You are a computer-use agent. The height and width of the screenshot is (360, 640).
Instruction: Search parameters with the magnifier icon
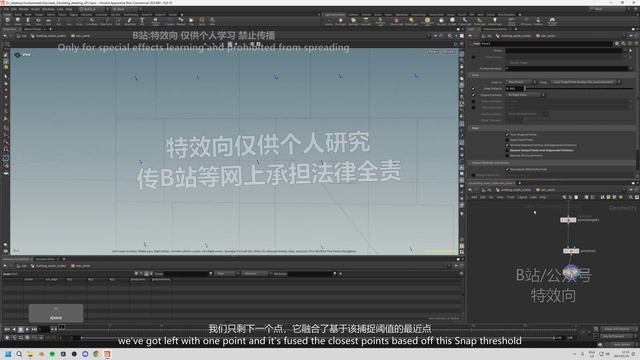[x=623, y=43]
